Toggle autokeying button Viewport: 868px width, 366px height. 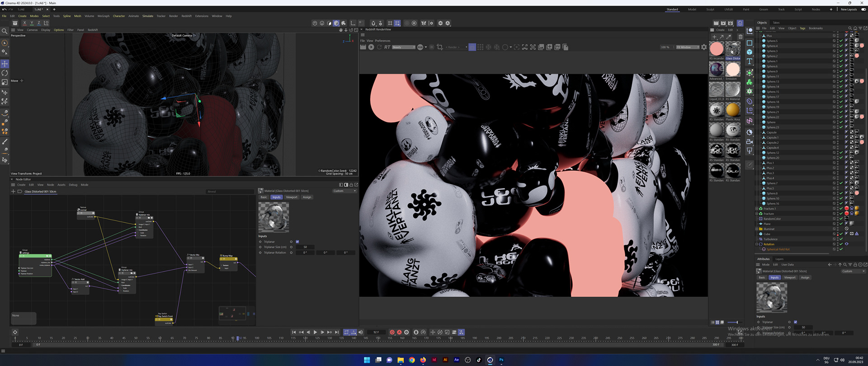399,332
